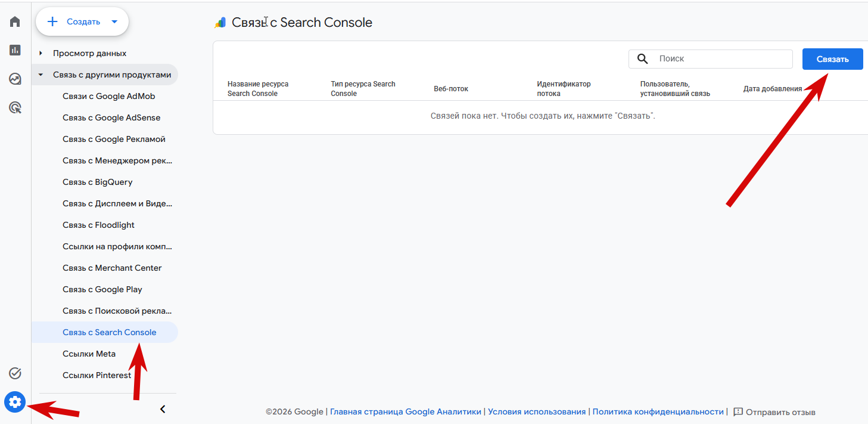868x424 pixels.
Task: Select Связь с Search Console item
Action: (x=105, y=332)
